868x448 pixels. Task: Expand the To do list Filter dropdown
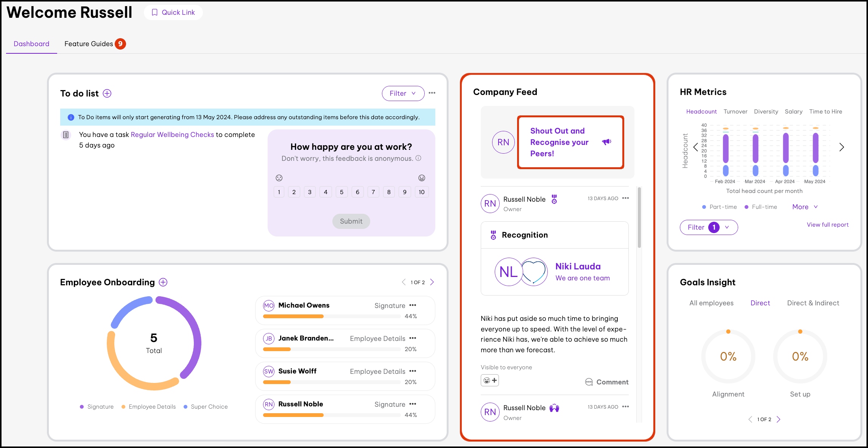point(403,93)
